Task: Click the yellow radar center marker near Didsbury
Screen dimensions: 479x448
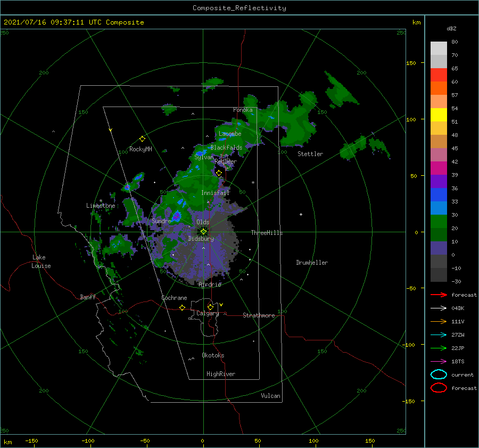Action: point(203,232)
